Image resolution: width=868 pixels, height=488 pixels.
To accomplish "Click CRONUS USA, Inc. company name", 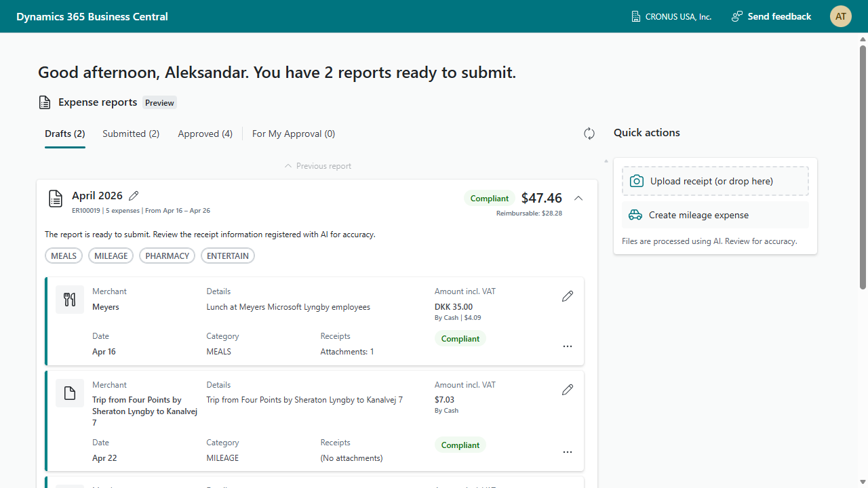I will pos(678,16).
